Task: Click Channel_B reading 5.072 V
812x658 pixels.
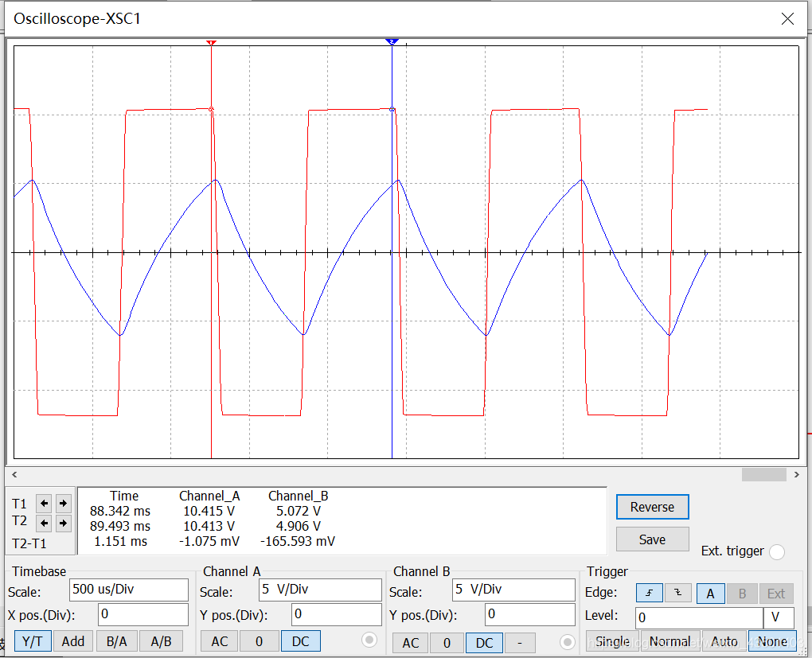Action: click(299, 511)
